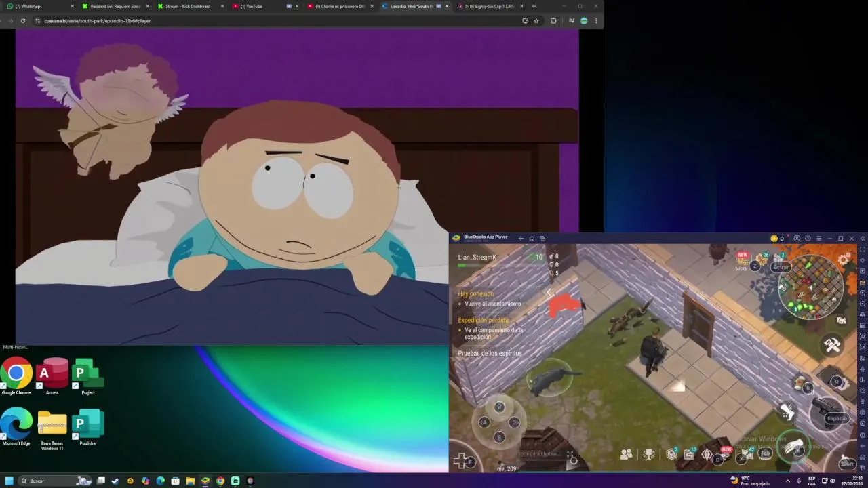Select Vuelve al asentamiento objective

[492, 304]
